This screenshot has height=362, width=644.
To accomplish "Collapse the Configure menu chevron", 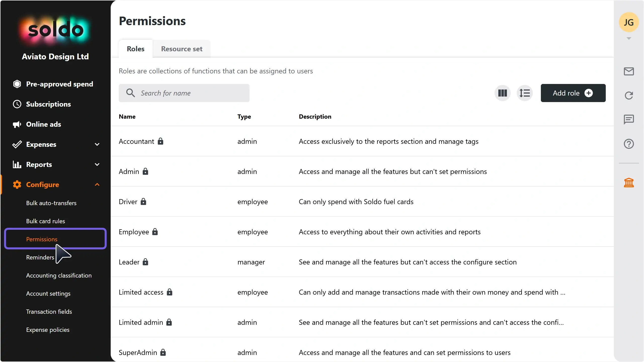I will 97,185.
